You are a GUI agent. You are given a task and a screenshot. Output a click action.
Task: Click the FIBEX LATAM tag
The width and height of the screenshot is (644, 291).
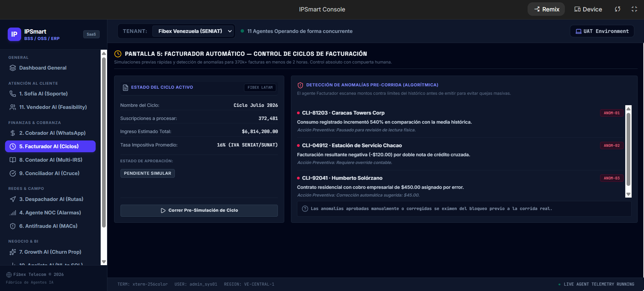tap(260, 88)
